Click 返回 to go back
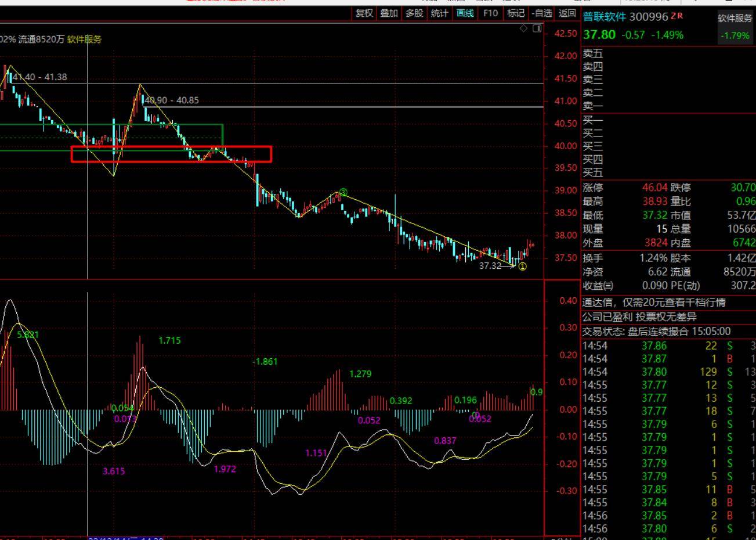 coord(567,13)
